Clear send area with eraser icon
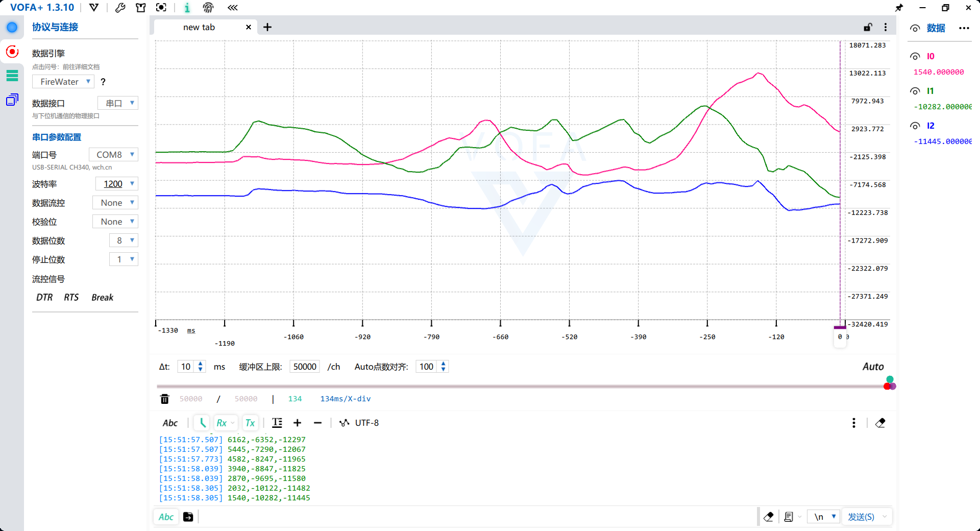 [769, 517]
